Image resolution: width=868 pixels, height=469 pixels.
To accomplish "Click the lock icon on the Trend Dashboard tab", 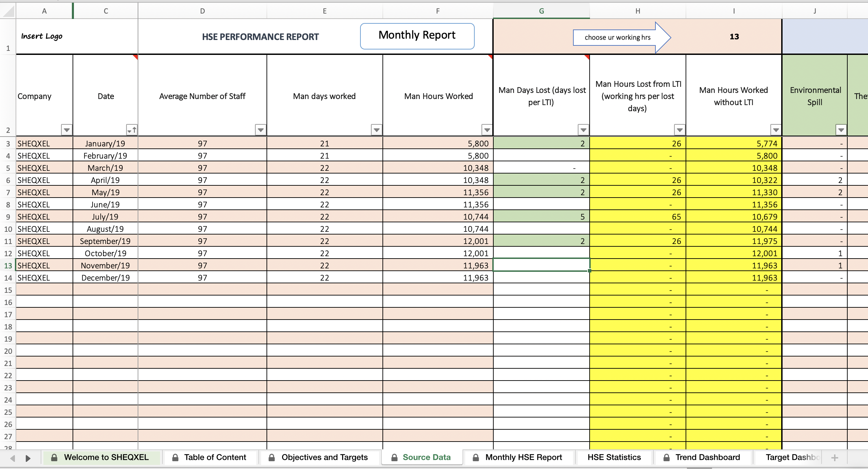I will coord(666,457).
